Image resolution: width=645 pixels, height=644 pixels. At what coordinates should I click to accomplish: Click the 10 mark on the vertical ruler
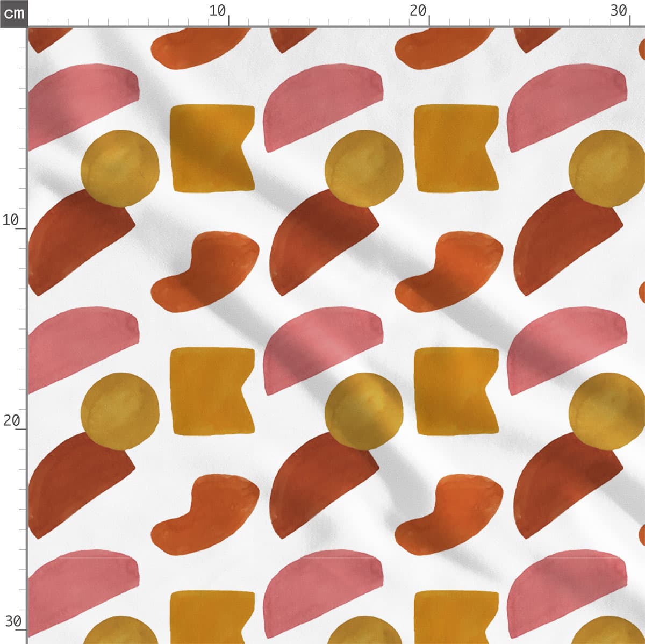11,220
